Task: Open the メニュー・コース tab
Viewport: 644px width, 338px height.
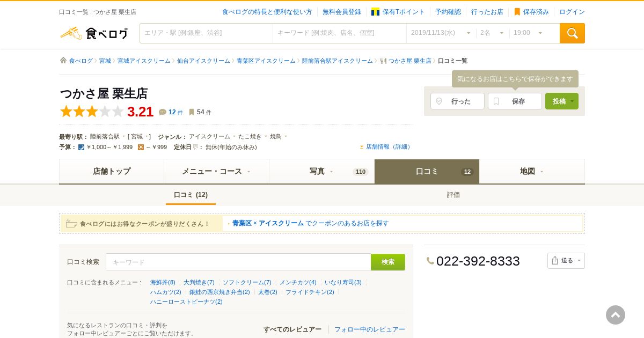Action: click(216, 172)
